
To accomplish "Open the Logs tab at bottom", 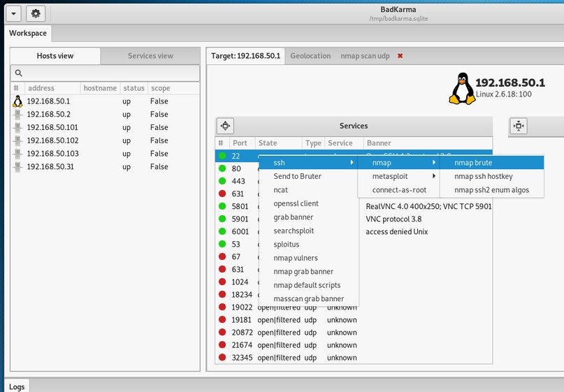I will (x=17, y=386).
